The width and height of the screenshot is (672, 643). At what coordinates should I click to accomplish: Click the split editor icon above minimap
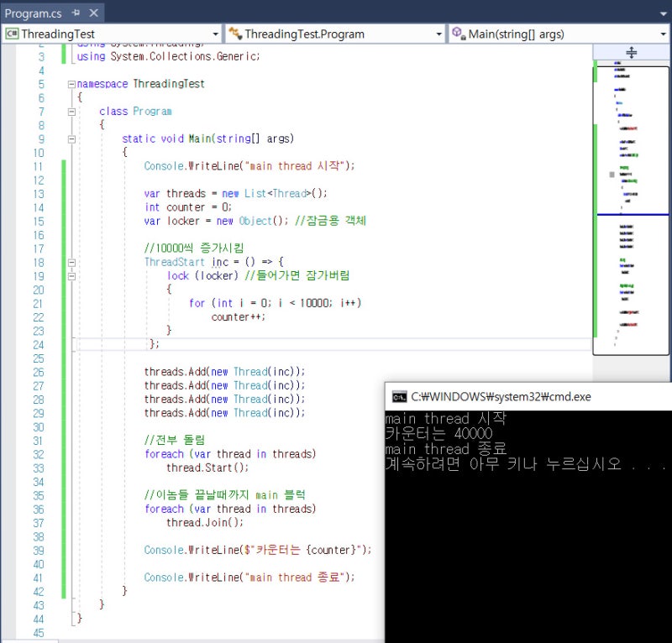pos(632,52)
